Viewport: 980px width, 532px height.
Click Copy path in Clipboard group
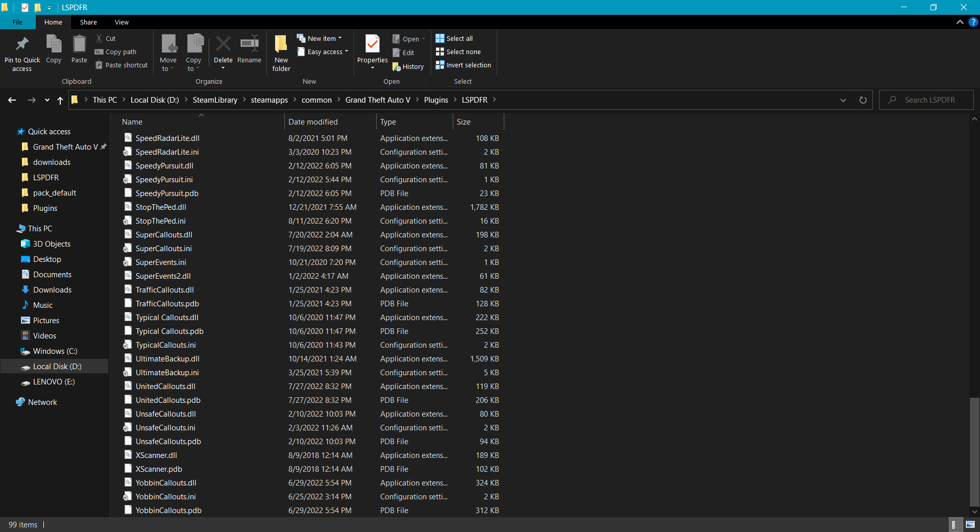click(116, 52)
